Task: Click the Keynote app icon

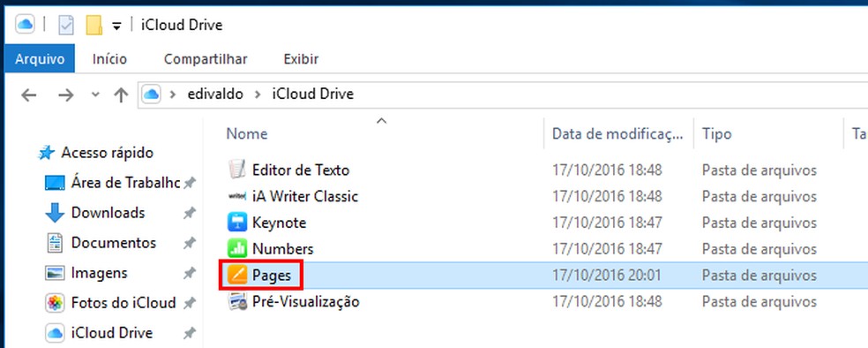Action: pos(236,223)
